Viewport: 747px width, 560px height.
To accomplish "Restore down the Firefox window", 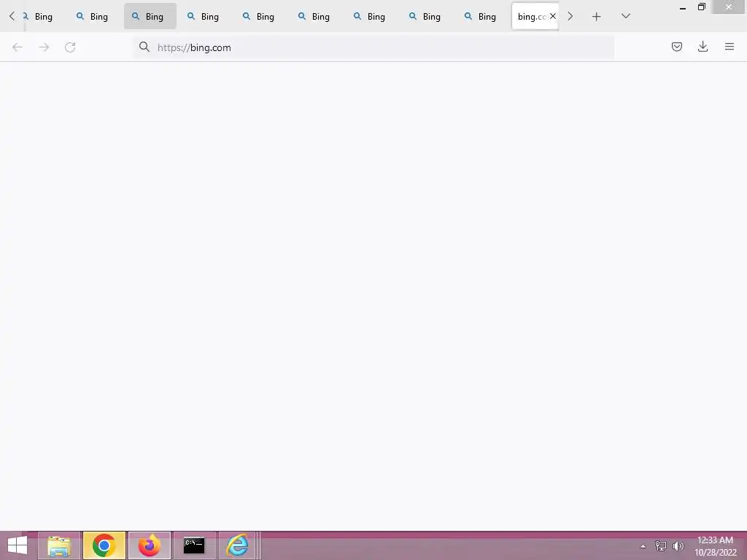I will pos(701,7).
